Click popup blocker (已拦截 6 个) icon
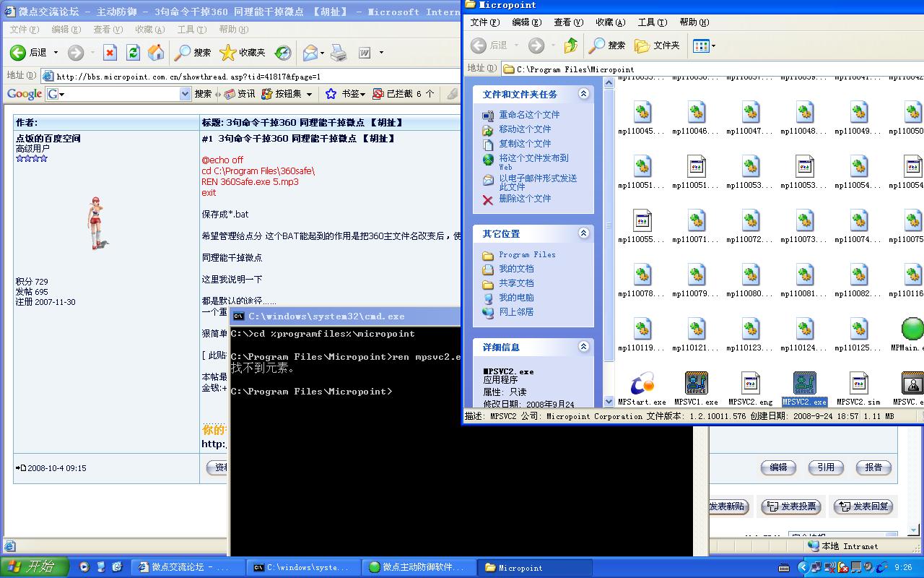Image resolution: width=924 pixels, height=578 pixels. click(x=403, y=94)
